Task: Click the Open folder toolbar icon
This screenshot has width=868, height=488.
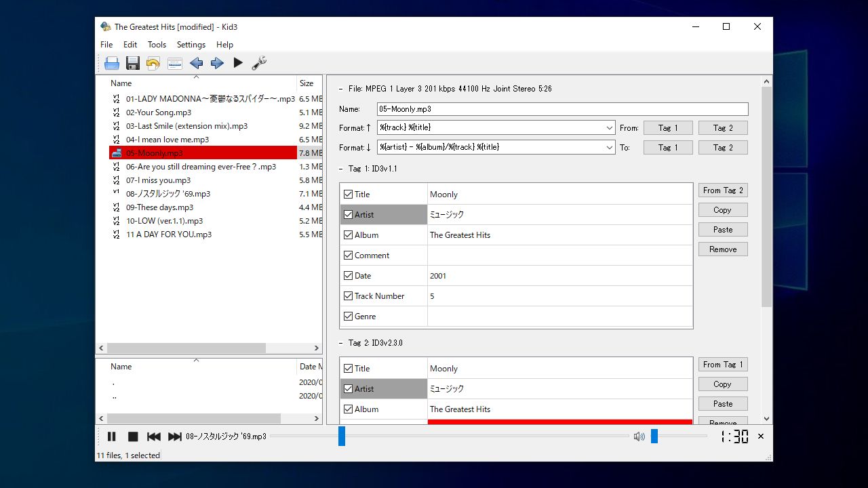Action: tap(112, 63)
